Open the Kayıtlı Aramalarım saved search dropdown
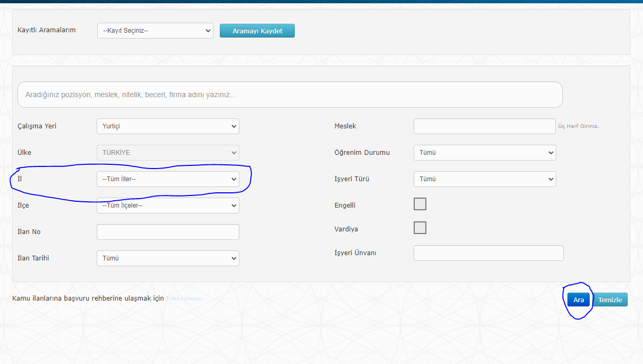This screenshot has width=643, height=364. [x=155, y=31]
